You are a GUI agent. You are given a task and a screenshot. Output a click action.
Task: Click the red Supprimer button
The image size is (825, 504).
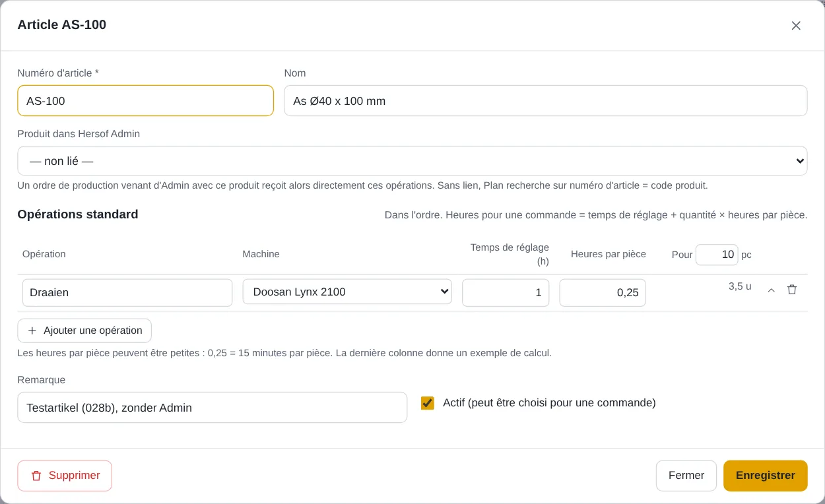65,476
